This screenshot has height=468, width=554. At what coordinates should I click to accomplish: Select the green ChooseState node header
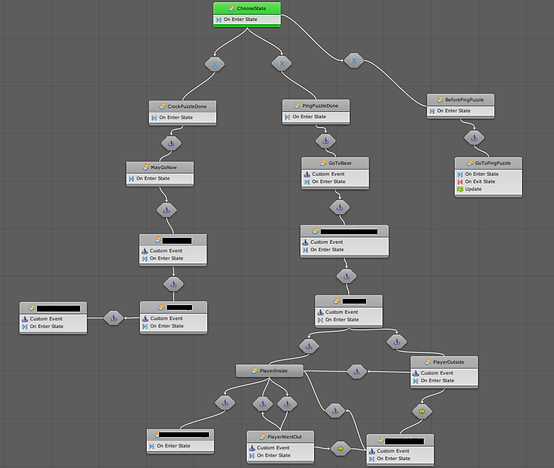[247, 8]
